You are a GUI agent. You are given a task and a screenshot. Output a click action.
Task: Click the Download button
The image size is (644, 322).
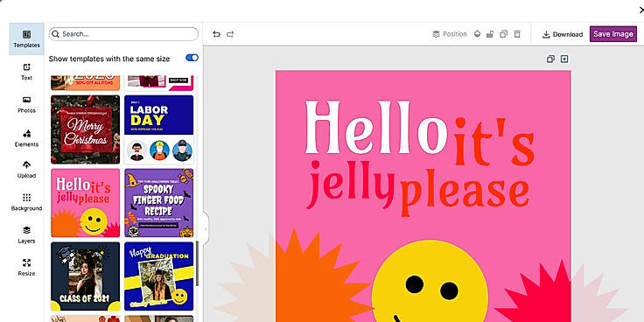(x=563, y=34)
